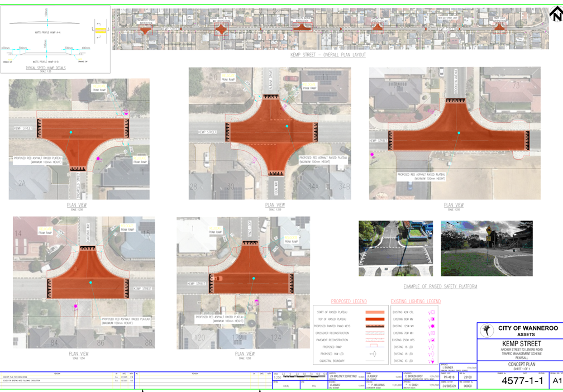The height and width of the screenshot is (392, 563).
Task: Select the Existing 42W CFL light symbol
Action: coord(431,312)
